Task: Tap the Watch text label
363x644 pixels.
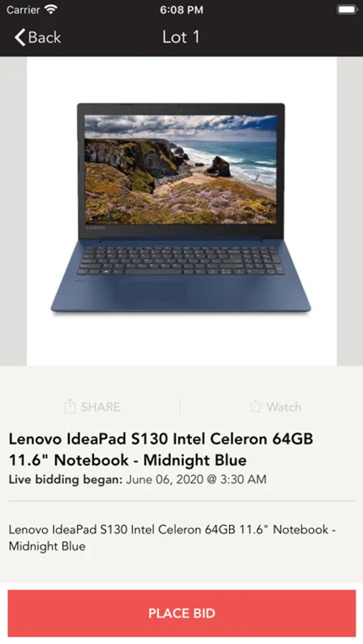Action: (284, 407)
